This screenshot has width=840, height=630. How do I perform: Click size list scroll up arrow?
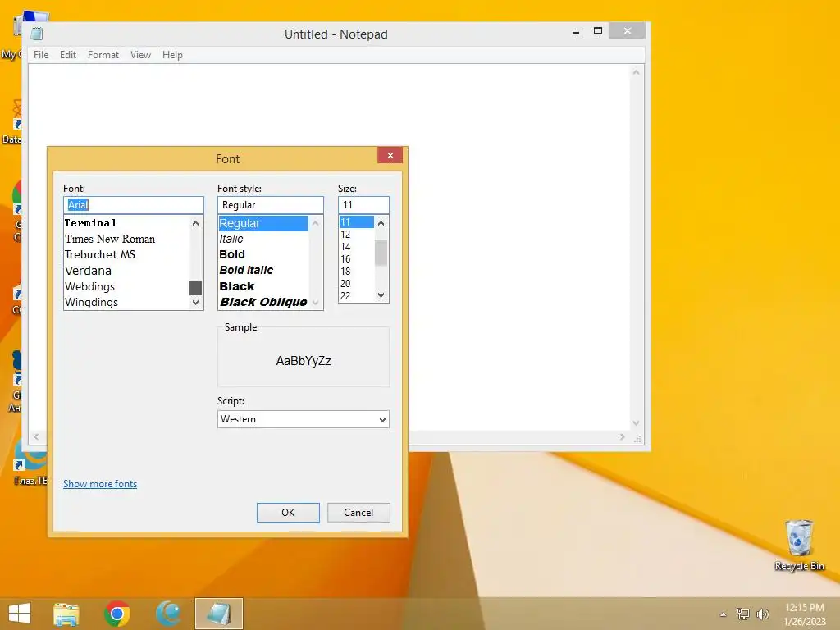[x=381, y=223]
